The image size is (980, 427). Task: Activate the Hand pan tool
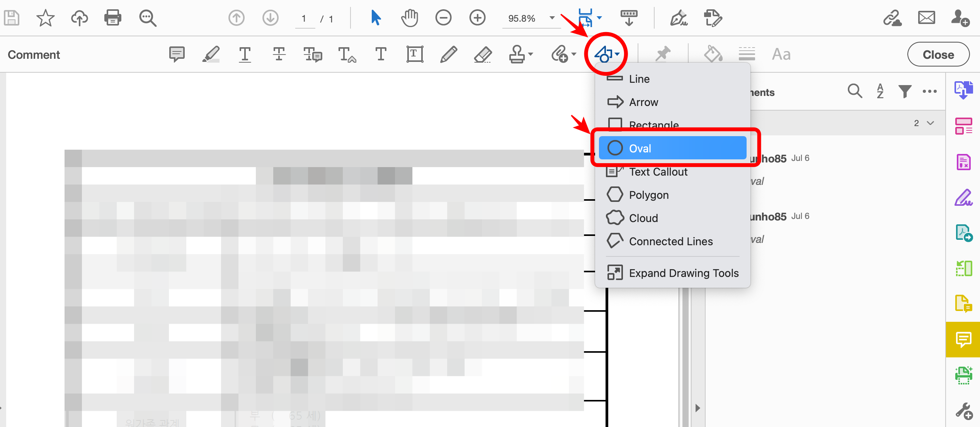(410, 18)
